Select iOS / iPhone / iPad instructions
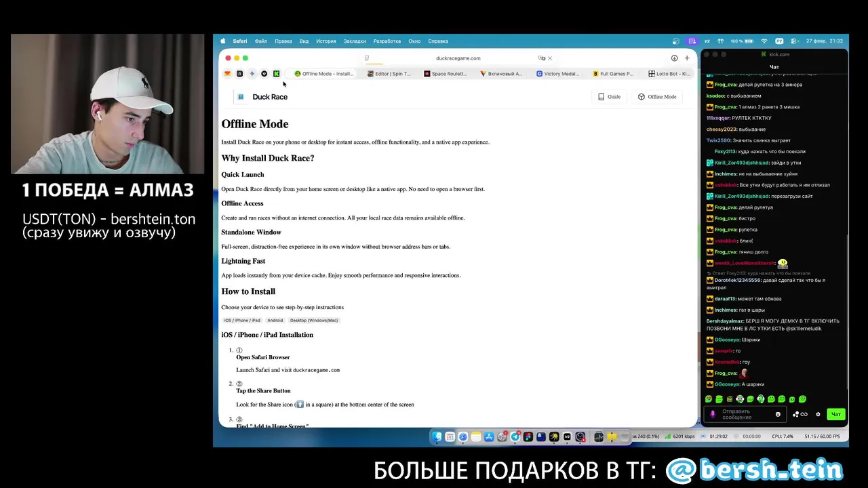 coord(242,320)
